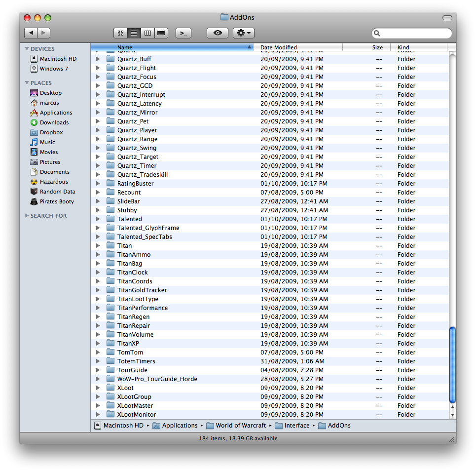Jump to Interface in path bar
Screen dimensions: 476x471
click(x=293, y=426)
